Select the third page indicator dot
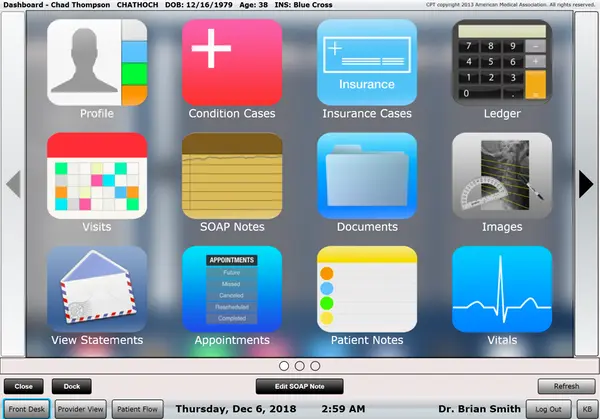600x419 pixels. 316,367
